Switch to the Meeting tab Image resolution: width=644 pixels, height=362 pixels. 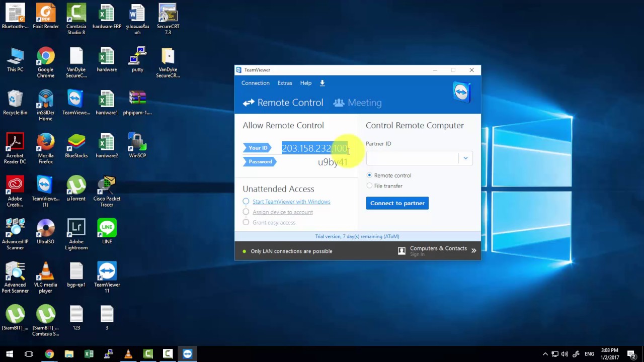point(358,103)
